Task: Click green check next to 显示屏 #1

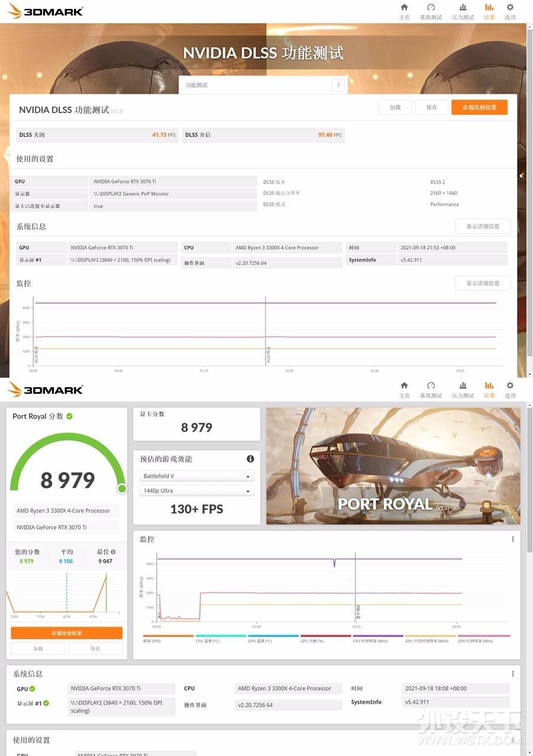Action: click(x=46, y=703)
